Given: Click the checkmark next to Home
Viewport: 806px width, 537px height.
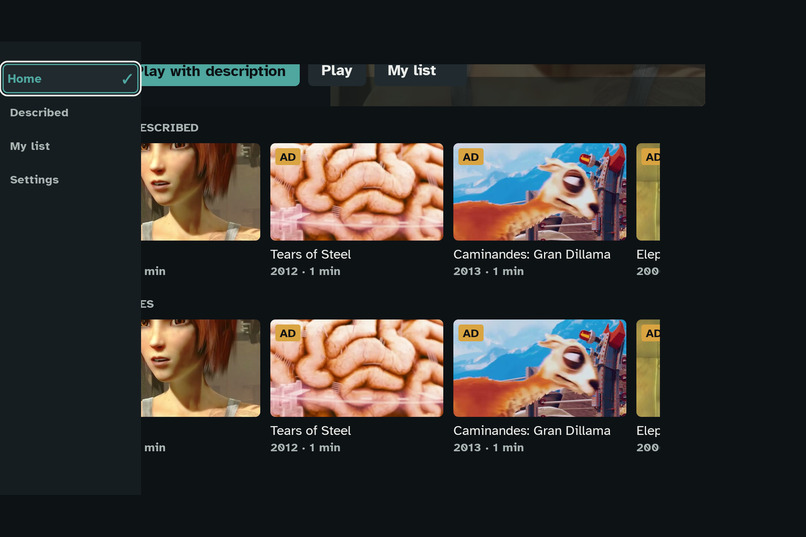Looking at the screenshot, I should point(127,79).
